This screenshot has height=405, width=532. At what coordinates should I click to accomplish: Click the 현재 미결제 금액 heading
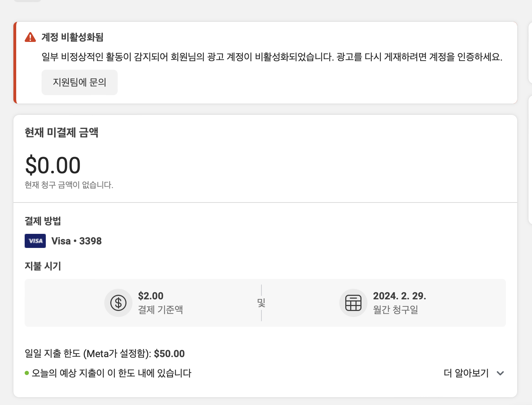click(x=61, y=132)
